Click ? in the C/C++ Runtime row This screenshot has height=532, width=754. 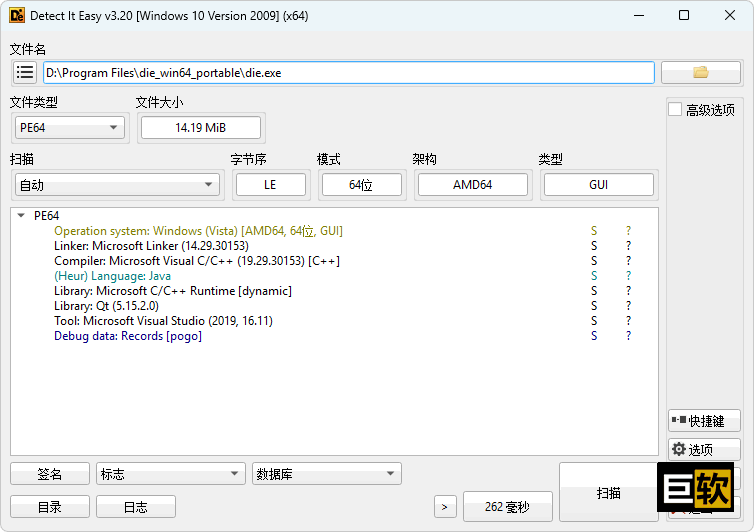point(628,291)
